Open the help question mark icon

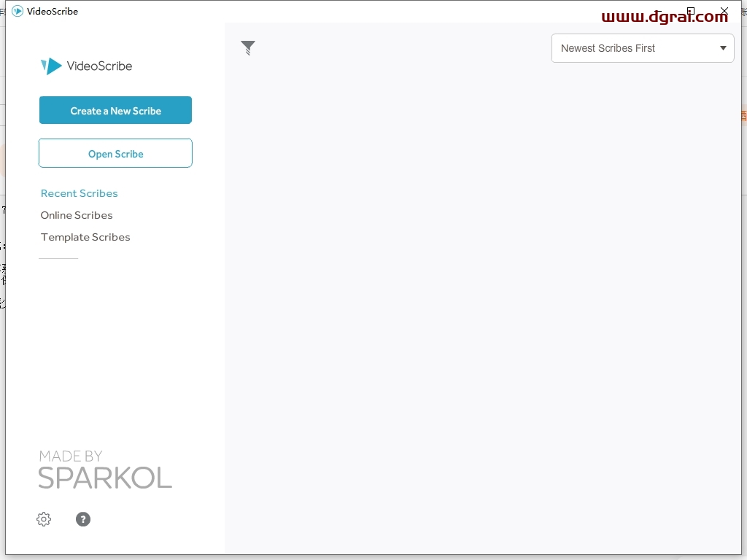(x=83, y=519)
